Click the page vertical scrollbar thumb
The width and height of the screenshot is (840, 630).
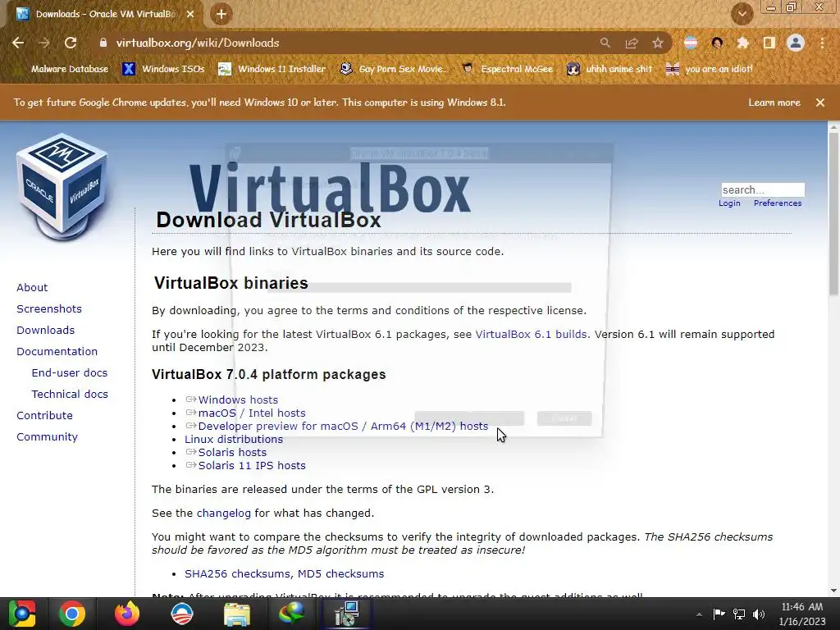(x=833, y=214)
